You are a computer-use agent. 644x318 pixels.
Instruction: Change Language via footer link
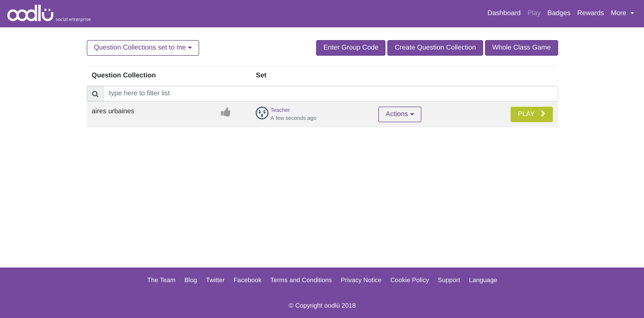pyautogui.click(x=483, y=280)
